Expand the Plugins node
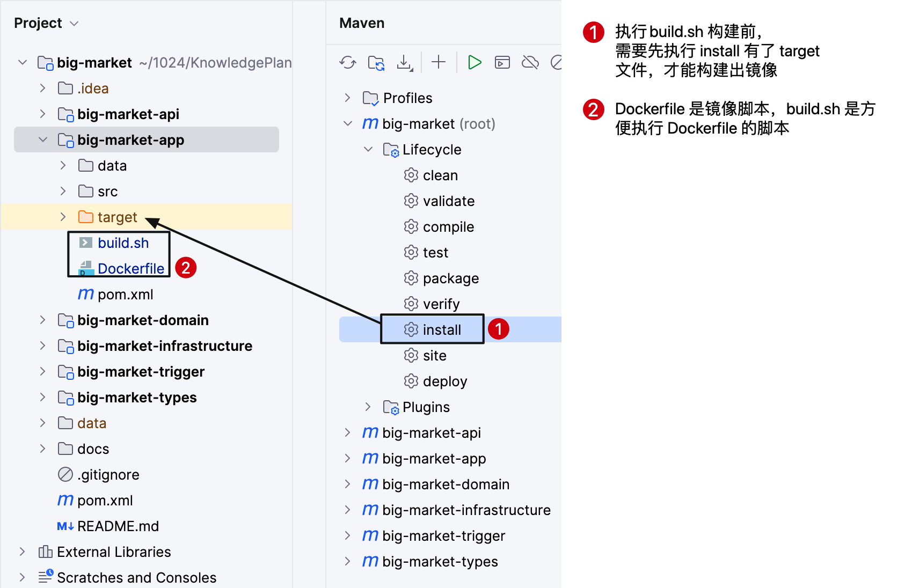905x588 pixels. click(x=368, y=407)
